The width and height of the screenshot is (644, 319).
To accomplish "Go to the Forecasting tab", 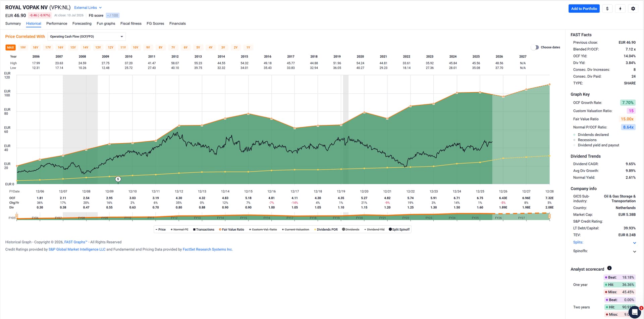I will tap(82, 24).
